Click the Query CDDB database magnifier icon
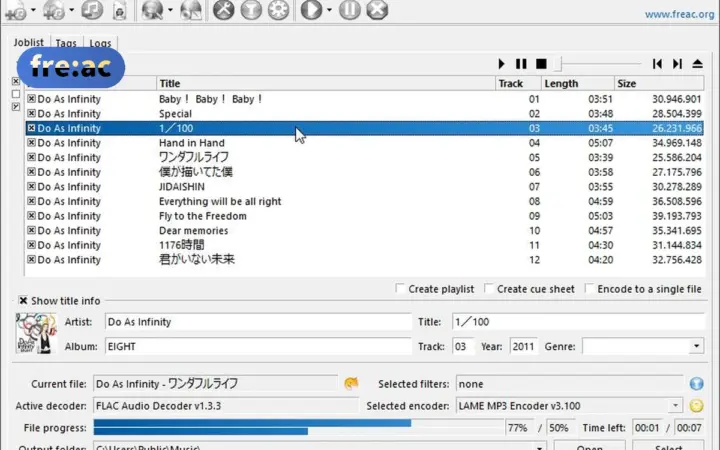 [152, 10]
